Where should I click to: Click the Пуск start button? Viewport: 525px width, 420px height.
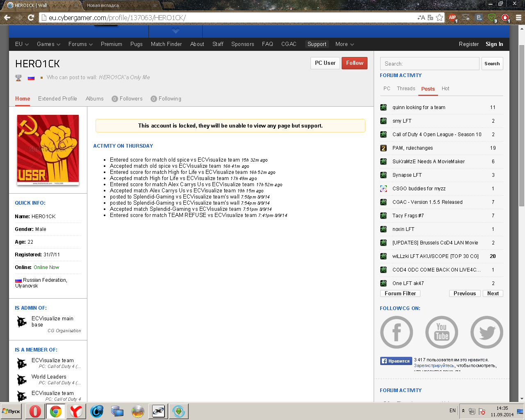[x=11, y=411]
